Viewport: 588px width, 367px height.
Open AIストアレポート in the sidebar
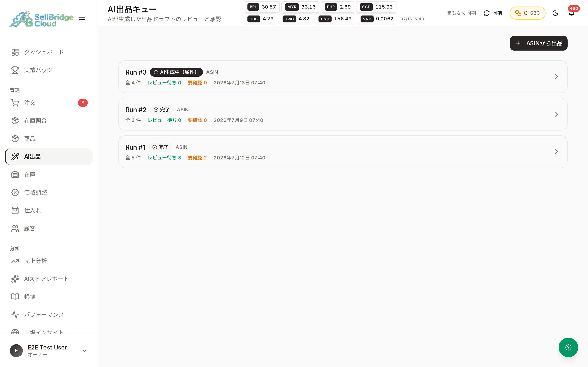pyautogui.click(x=49, y=279)
